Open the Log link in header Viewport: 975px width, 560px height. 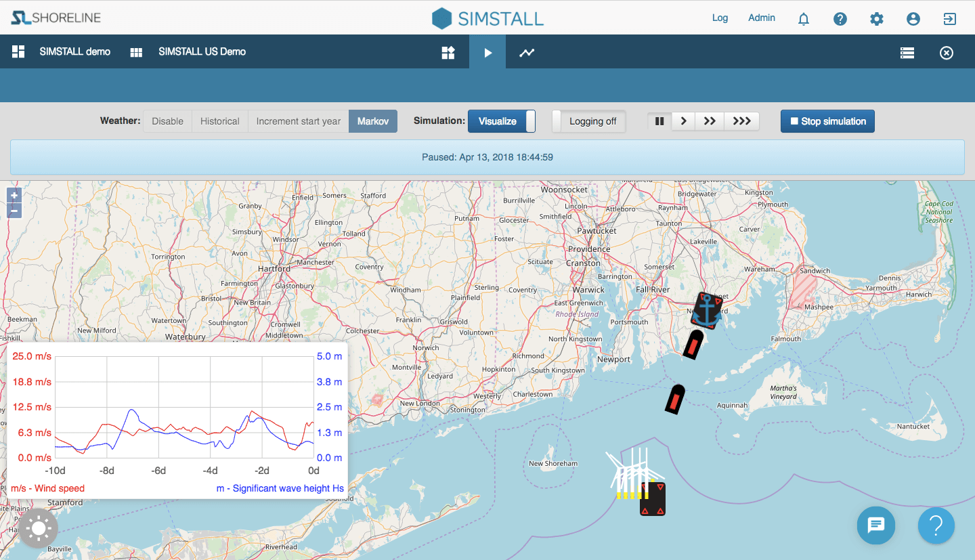click(720, 18)
